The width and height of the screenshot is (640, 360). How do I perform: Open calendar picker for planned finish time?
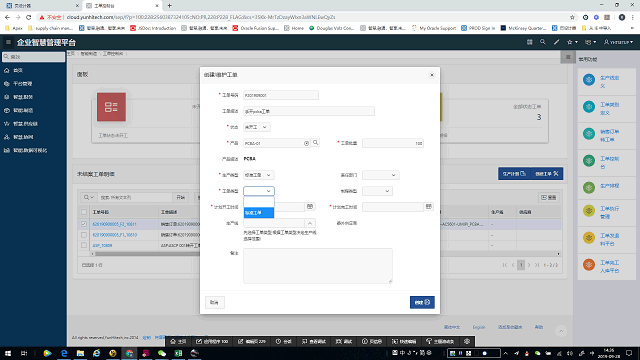(428, 207)
